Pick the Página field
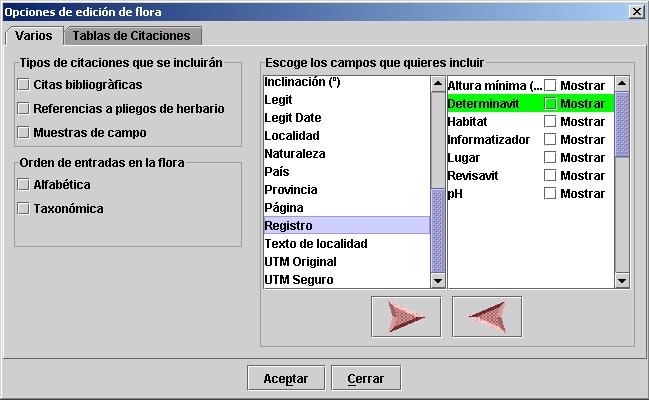This screenshot has width=649, height=401. pos(347,207)
